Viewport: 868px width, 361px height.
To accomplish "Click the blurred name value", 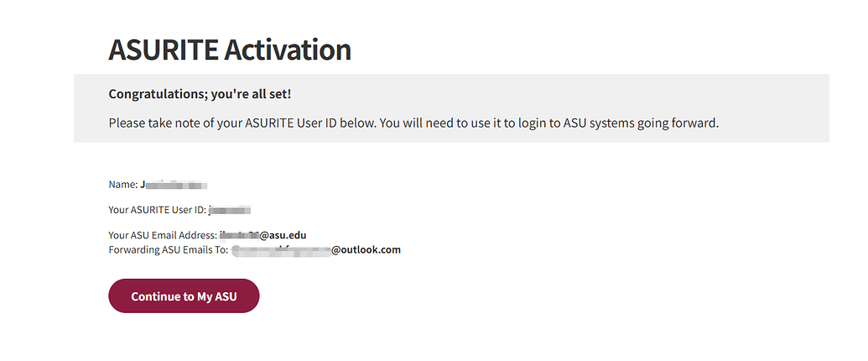I will pos(174,185).
